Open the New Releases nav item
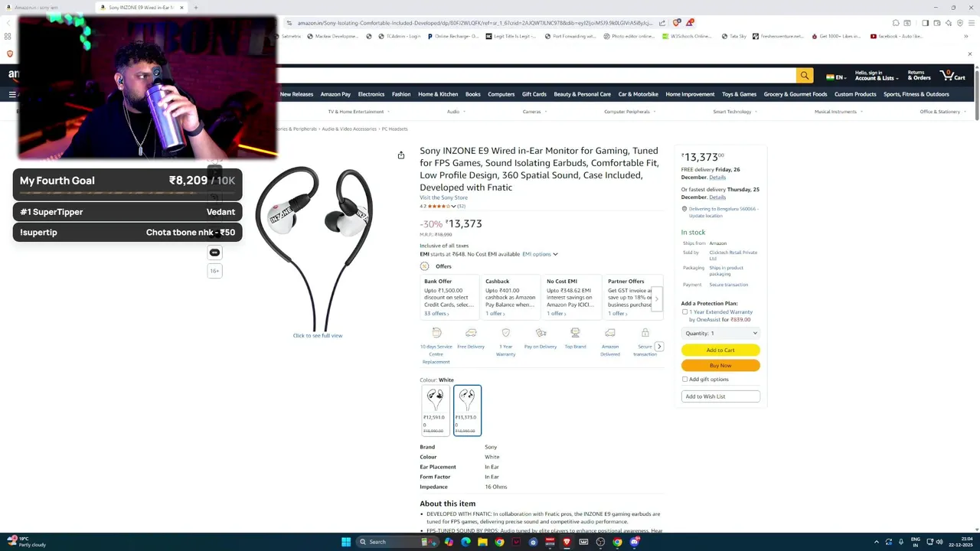The image size is (980, 551). click(296, 94)
